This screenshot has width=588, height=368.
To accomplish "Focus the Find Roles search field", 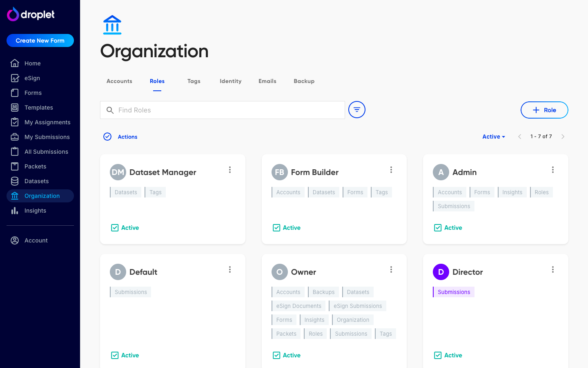I will point(223,110).
